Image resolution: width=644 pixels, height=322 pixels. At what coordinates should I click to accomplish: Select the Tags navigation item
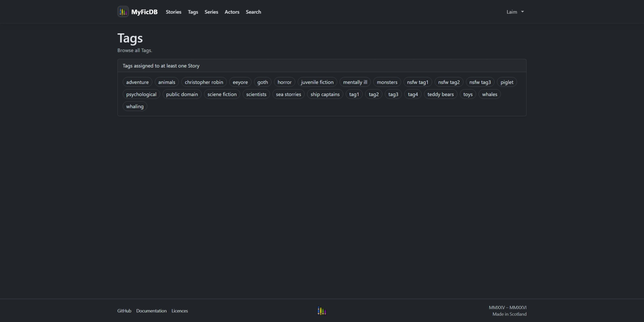pyautogui.click(x=193, y=12)
